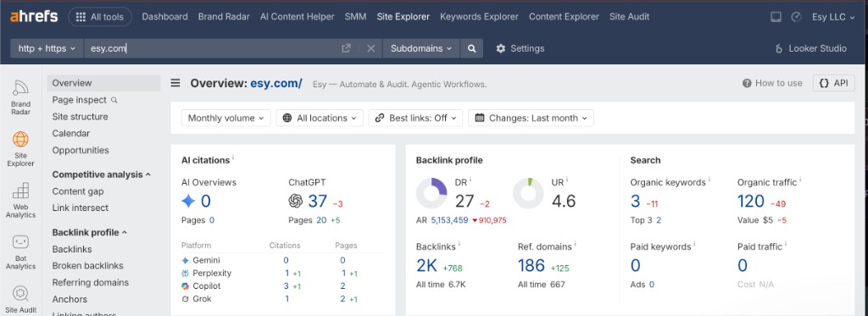Click the DR donut chart

click(x=431, y=193)
